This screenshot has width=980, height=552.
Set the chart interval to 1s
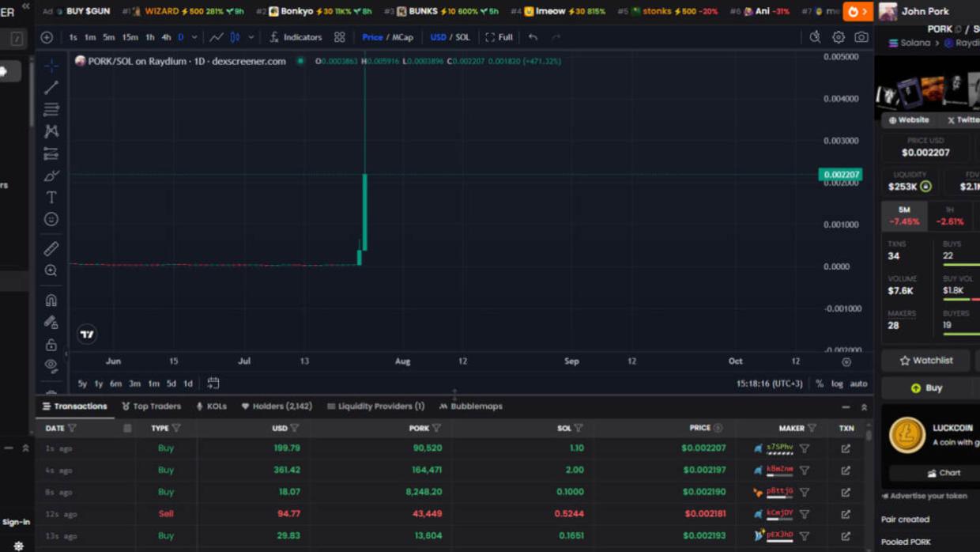click(73, 37)
